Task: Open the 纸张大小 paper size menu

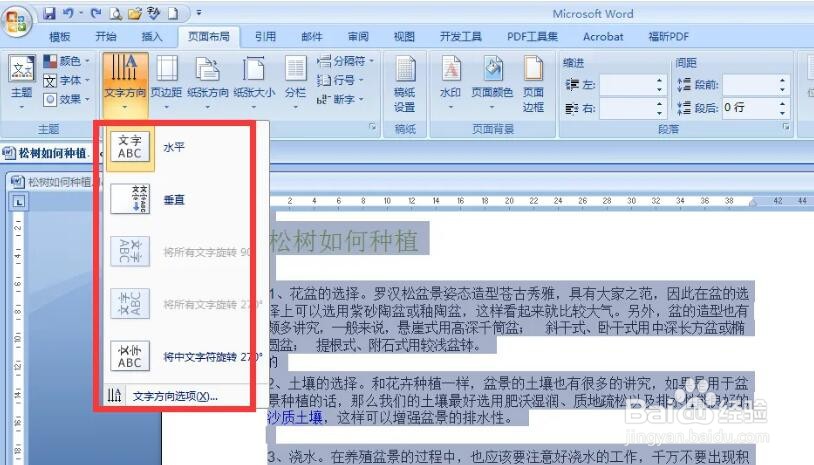Action: (254, 83)
